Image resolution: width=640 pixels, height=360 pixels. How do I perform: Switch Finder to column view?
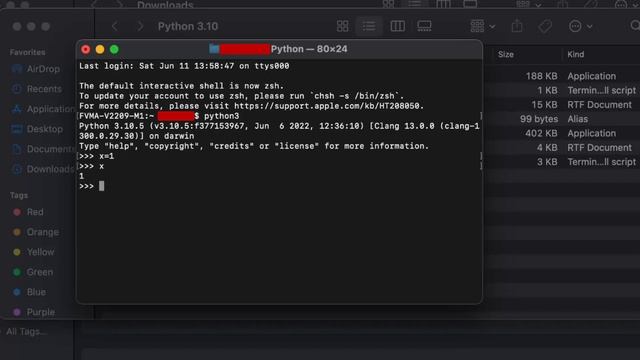[x=397, y=26]
